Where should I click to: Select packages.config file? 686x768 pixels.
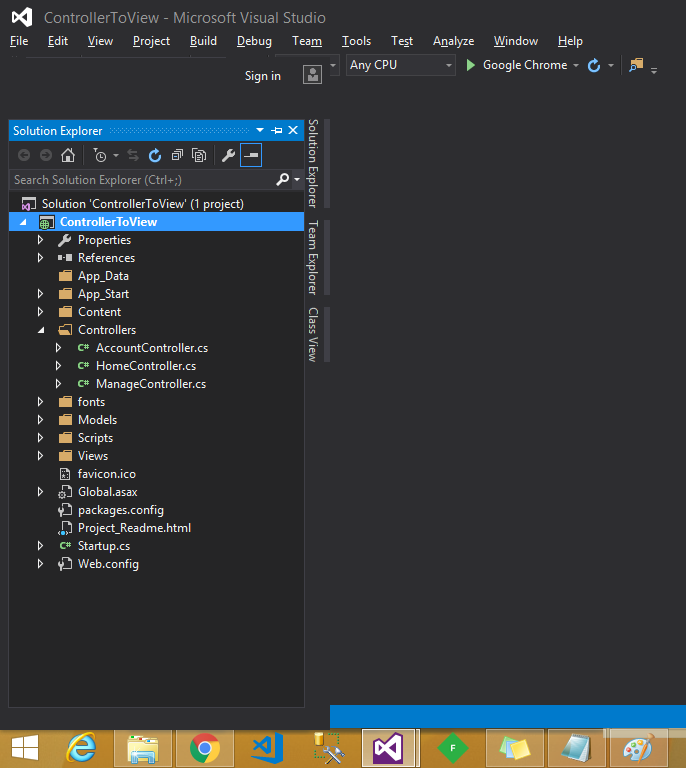tap(121, 510)
